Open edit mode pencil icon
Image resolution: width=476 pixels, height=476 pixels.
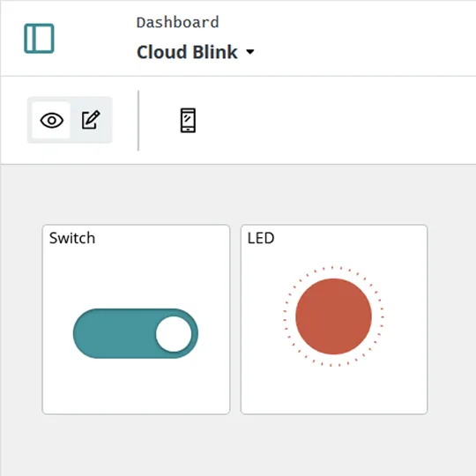point(91,120)
